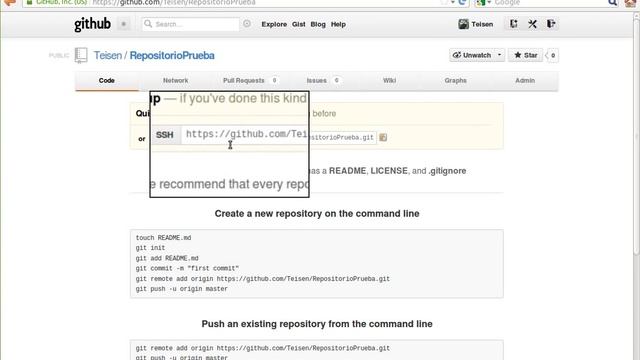Open the Wiki tab
Viewport: 640px width, 360px height.
[x=389, y=80]
